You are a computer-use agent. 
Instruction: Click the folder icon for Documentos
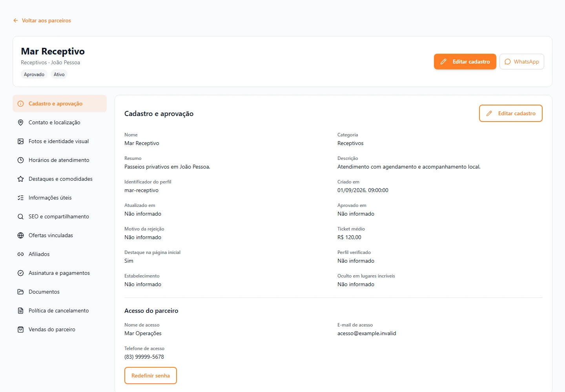[x=21, y=292]
